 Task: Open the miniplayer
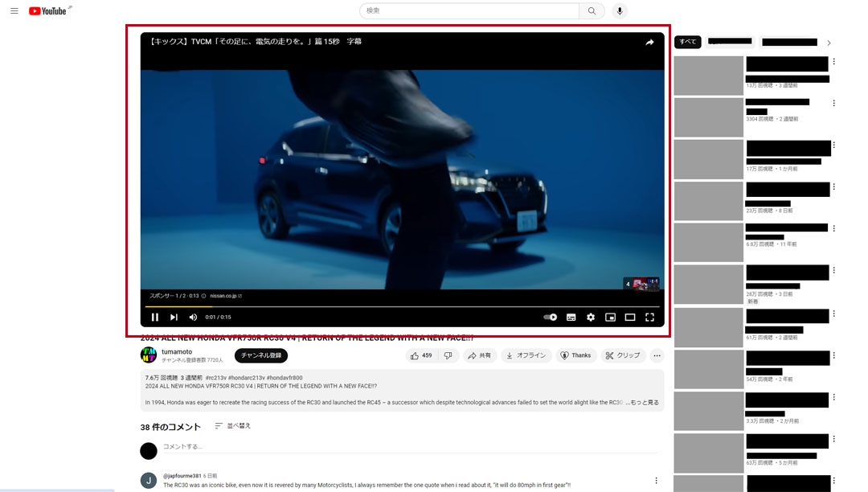610,318
